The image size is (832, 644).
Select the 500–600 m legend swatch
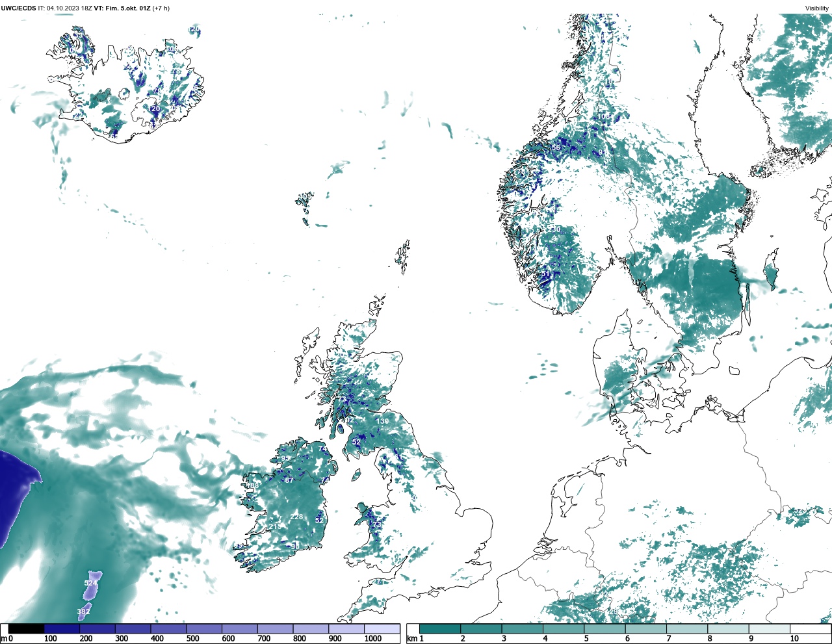click(204, 629)
